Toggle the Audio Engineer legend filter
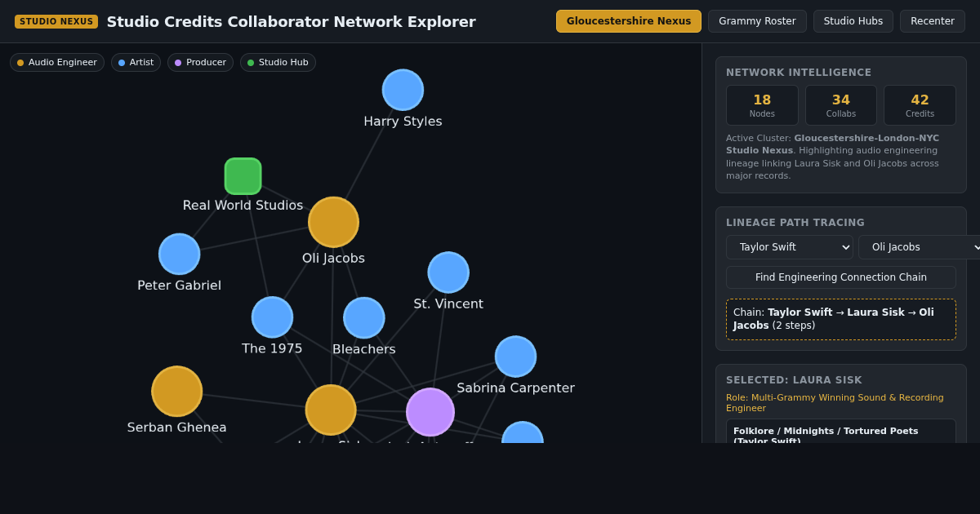 point(57,63)
